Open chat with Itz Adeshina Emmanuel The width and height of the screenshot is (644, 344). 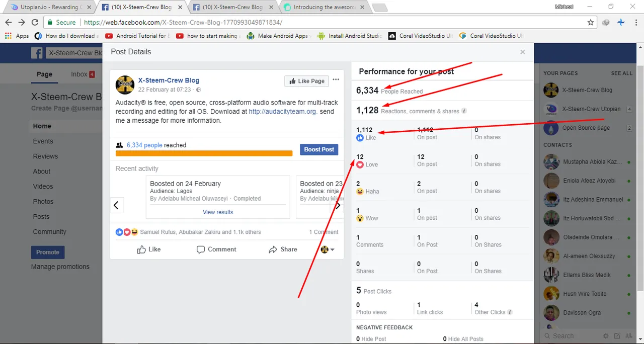tap(588, 200)
